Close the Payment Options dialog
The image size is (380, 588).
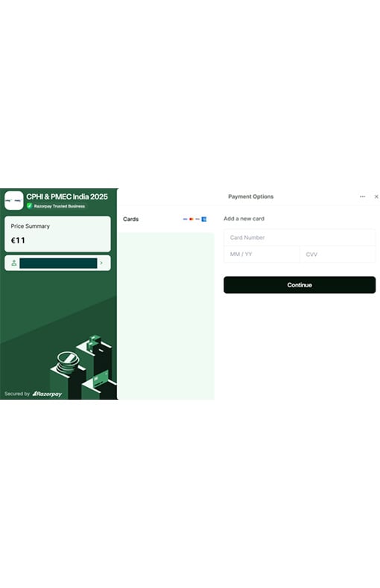pyautogui.click(x=376, y=196)
